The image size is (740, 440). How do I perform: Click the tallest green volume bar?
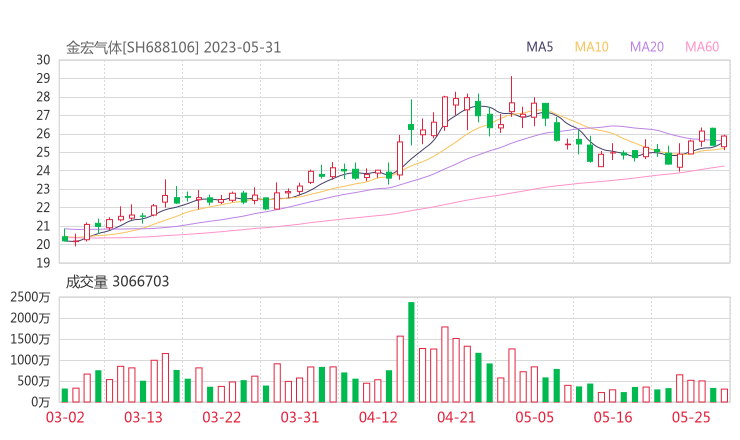coord(411,352)
